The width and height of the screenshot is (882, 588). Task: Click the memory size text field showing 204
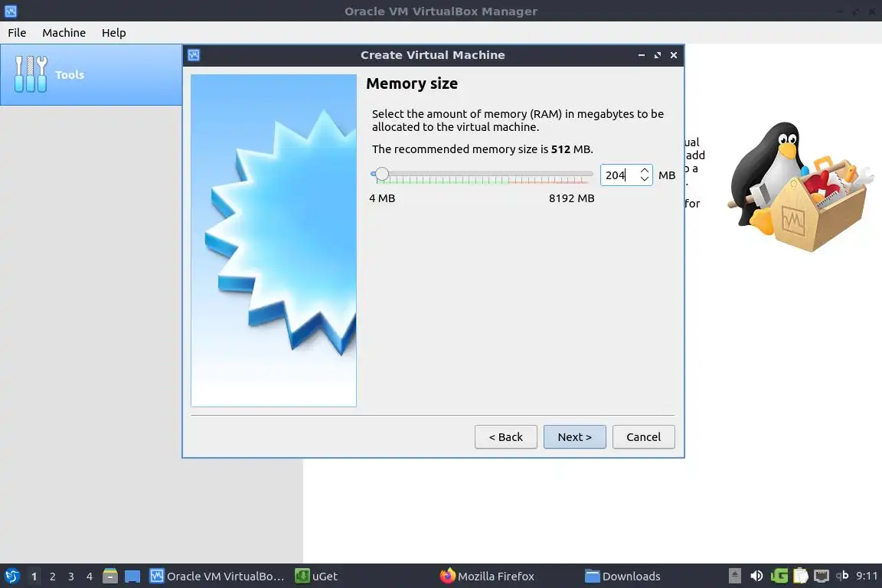click(x=620, y=175)
